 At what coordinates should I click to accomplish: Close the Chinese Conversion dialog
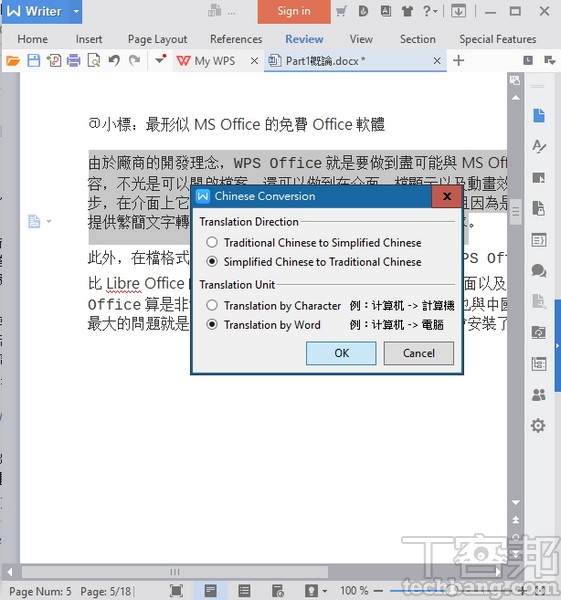point(447,196)
